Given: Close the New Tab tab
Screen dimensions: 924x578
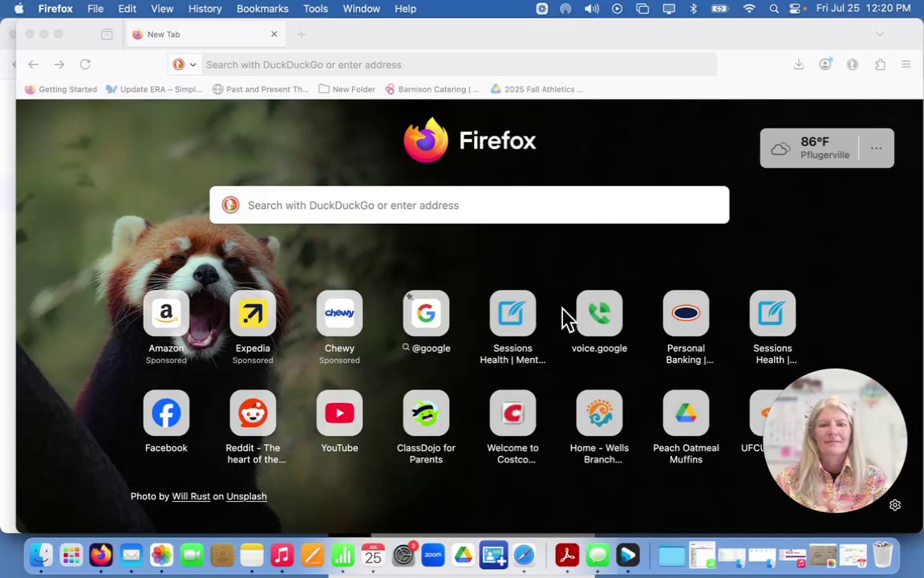Looking at the screenshot, I should [x=274, y=35].
